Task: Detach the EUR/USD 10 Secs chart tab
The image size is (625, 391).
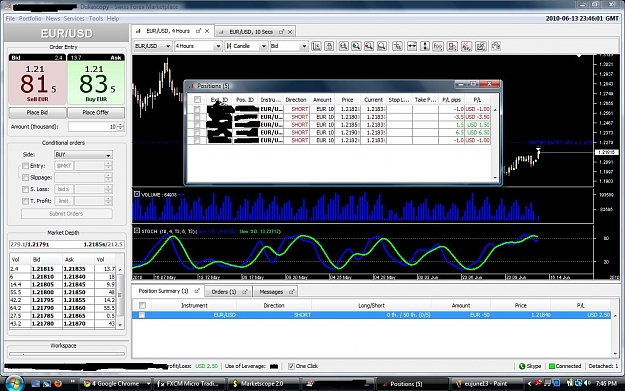Action: click(x=281, y=32)
